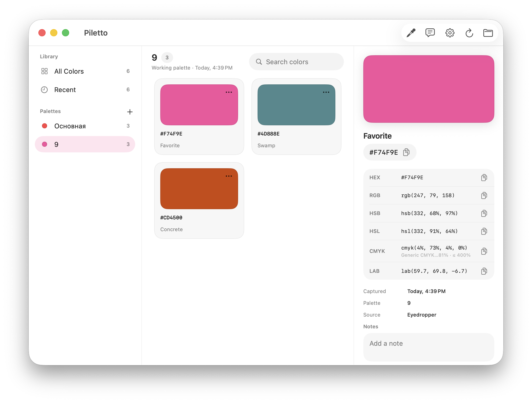The image size is (532, 403).
Task: Open more options on Concrete color card
Action: (x=229, y=176)
